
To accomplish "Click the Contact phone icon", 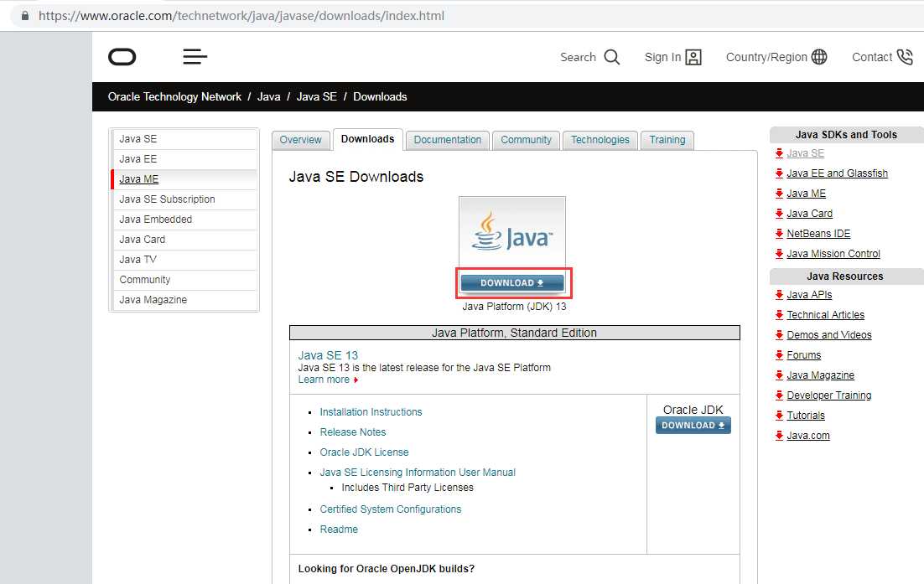I will [x=905, y=56].
